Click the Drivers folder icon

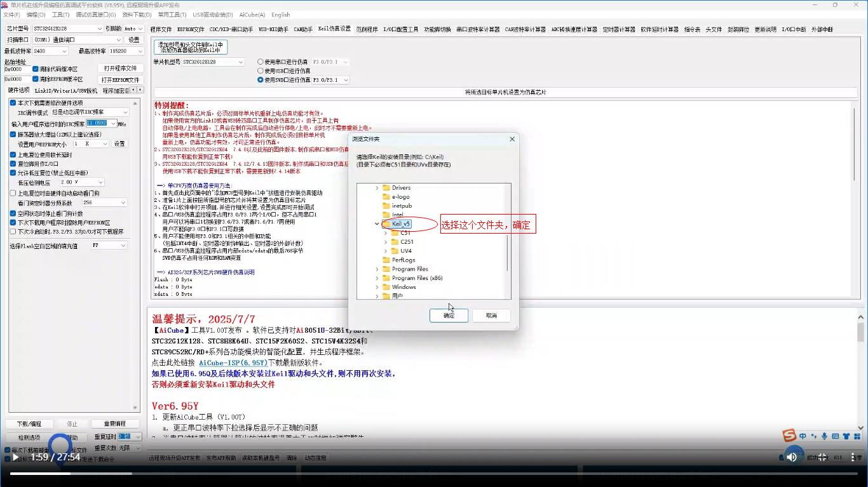386,188
